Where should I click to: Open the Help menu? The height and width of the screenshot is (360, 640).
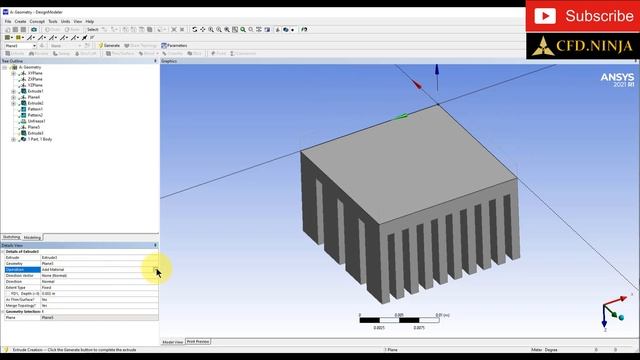tap(89, 21)
